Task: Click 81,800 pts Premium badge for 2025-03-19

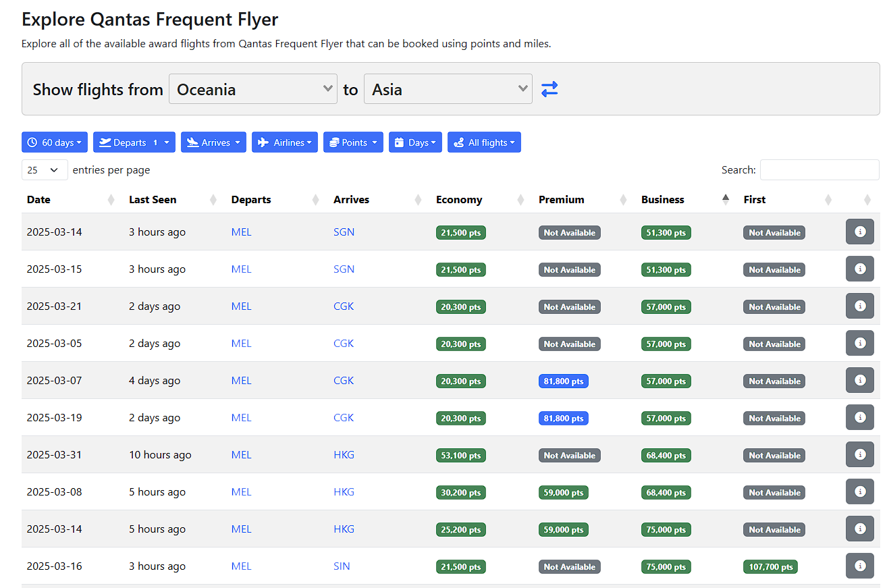Action: (564, 419)
